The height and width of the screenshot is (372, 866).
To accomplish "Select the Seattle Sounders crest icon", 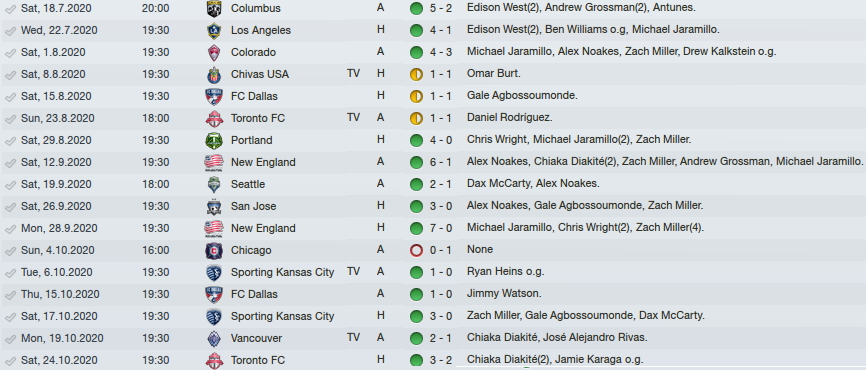I will coord(214,184).
